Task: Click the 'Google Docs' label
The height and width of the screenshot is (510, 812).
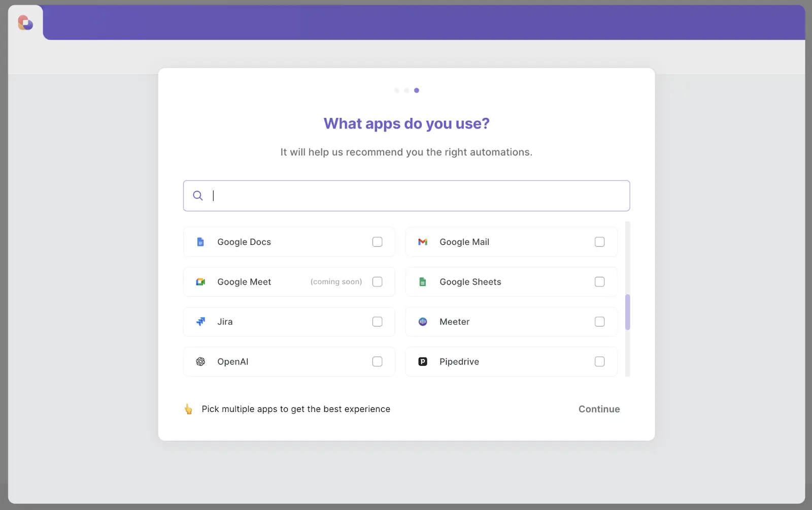Action: [244, 242]
